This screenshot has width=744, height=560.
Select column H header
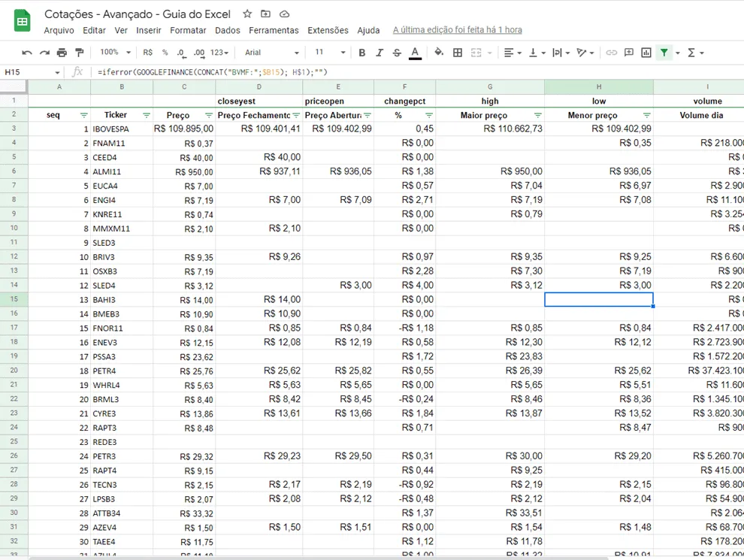(x=599, y=87)
